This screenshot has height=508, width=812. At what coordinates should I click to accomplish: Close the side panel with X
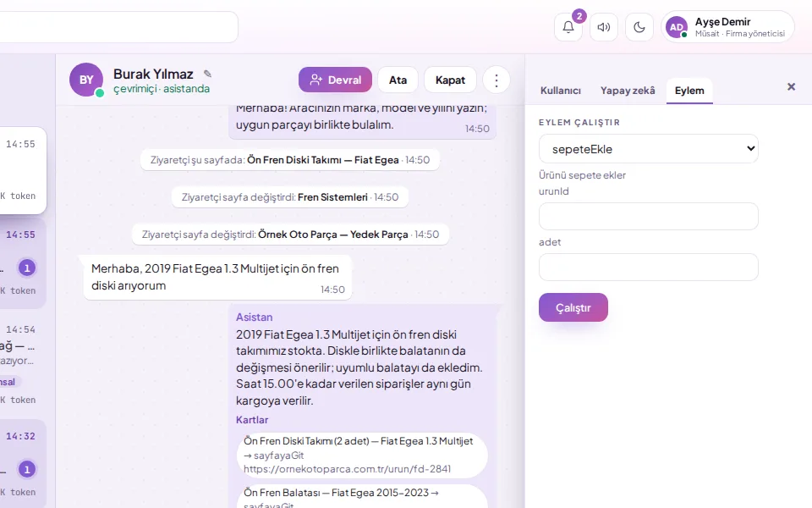[x=791, y=86]
